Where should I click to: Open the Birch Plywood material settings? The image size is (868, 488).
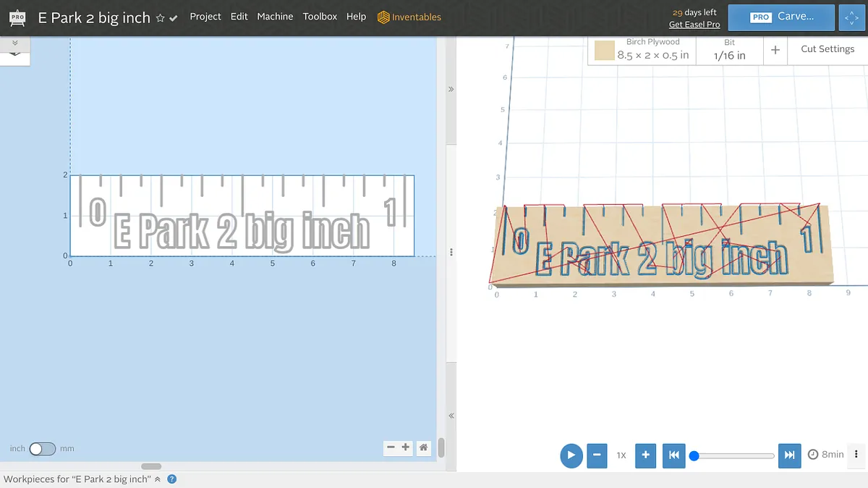point(642,50)
